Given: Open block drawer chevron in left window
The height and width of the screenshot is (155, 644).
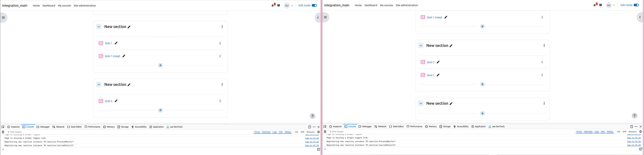Looking at the screenshot, I should point(318,18).
